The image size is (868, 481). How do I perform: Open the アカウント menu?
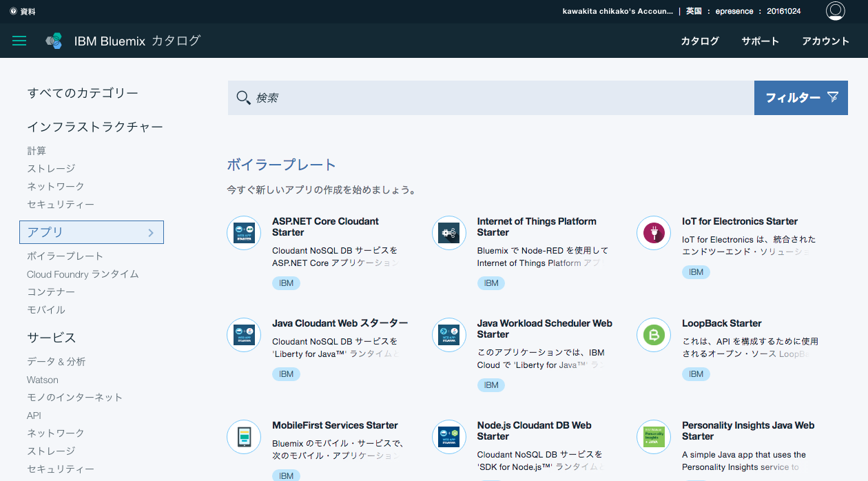click(x=825, y=41)
